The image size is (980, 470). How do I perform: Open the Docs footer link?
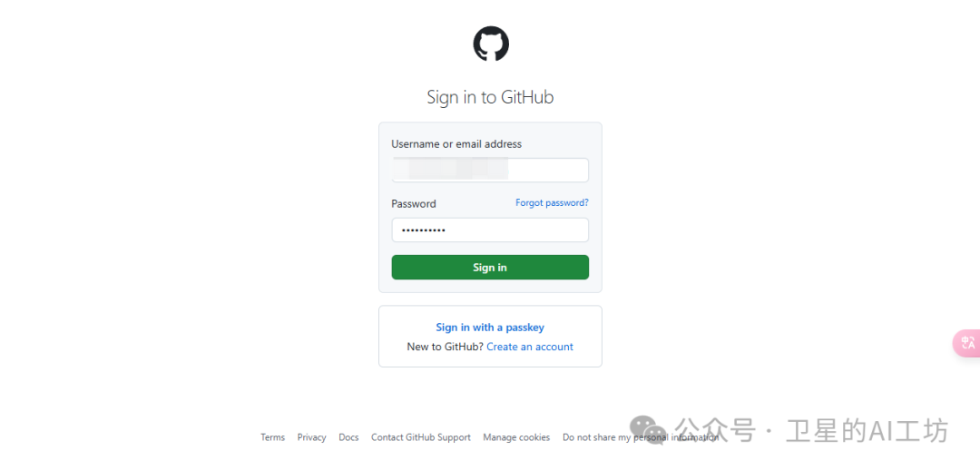click(x=348, y=437)
